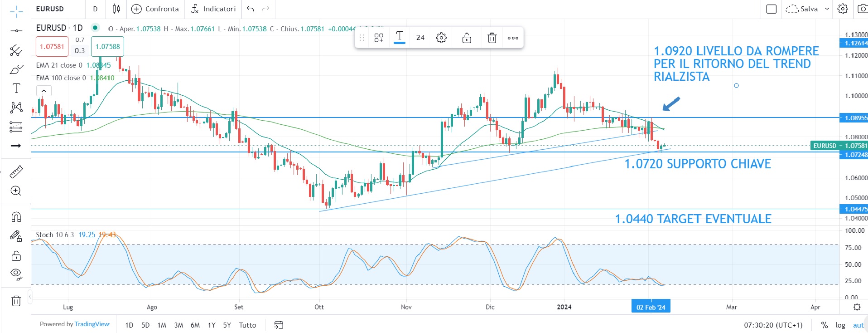The width and height of the screenshot is (868, 333).
Task: Select the Text annotation tool in left sidebar
Action: [x=16, y=88]
